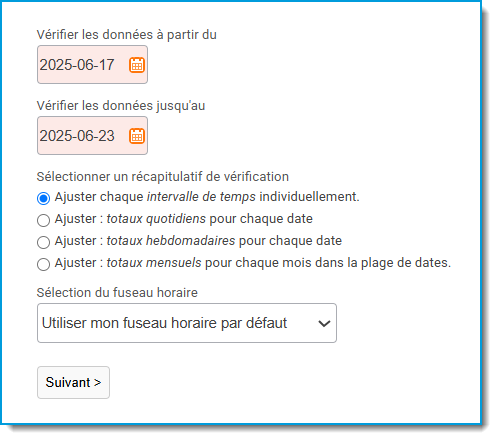The image size is (496, 439).
Task: Click into the 2025-06-23 end date field
Action: pyautogui.click(x=92, y=136)
